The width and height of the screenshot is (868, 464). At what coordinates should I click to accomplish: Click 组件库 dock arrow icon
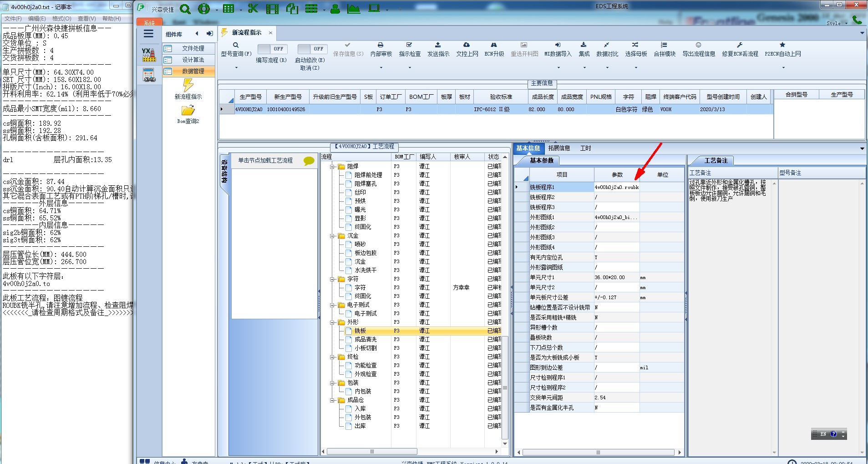[x=210, y=34]
